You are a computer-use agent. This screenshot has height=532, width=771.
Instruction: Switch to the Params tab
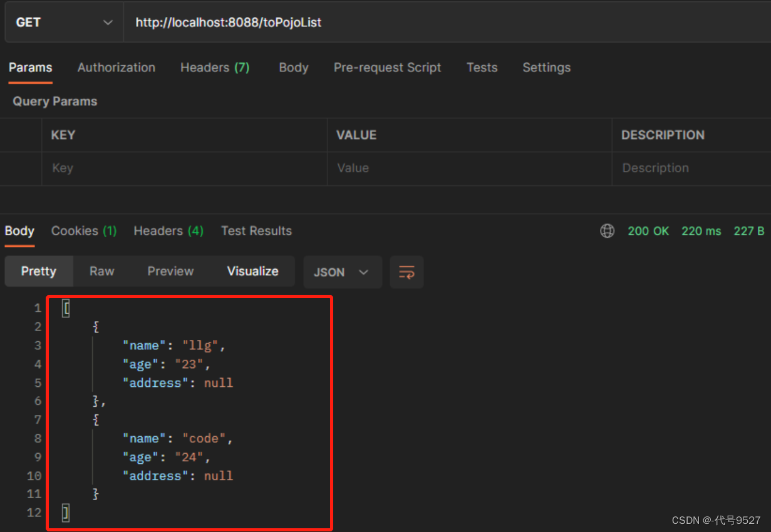coord(30,68)
